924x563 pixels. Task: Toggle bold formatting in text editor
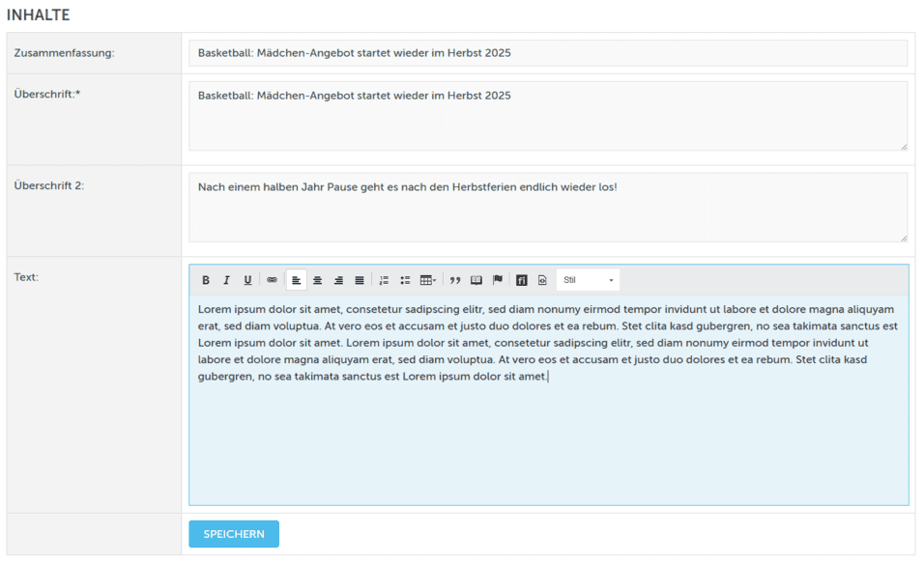pos(206,280)
